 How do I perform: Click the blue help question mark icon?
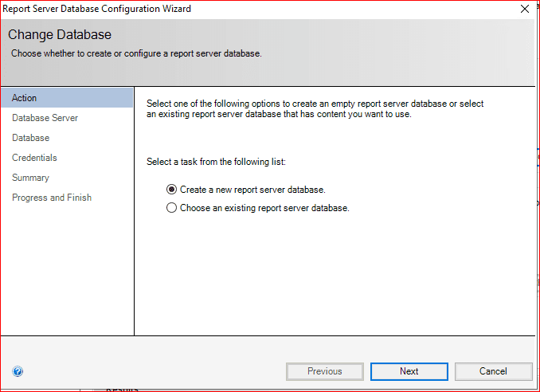(18, 371)
